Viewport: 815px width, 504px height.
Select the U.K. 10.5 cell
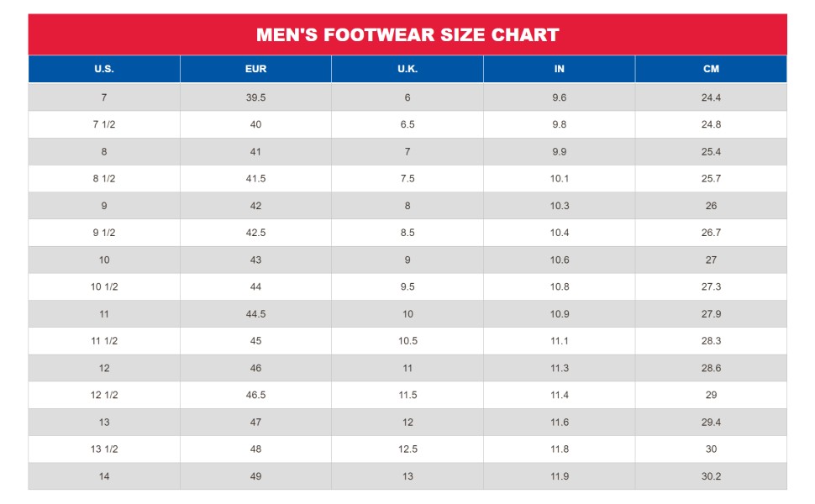(x=407, y=341)
